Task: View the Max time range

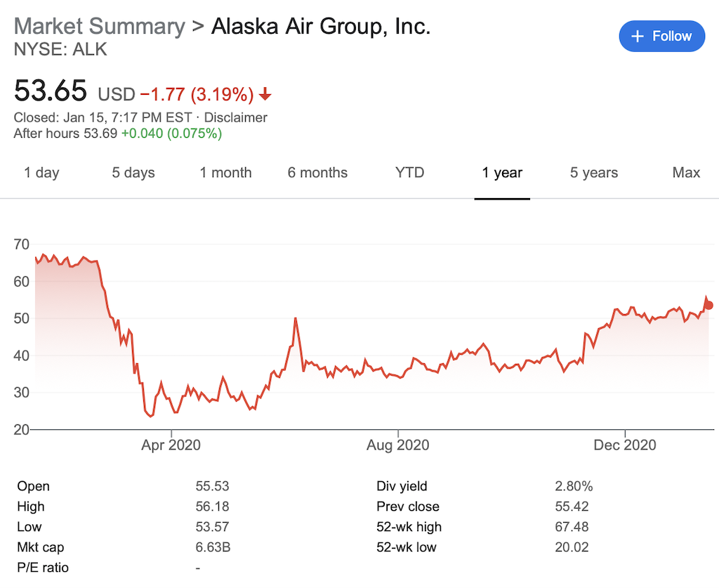Action: (x=687, y=172)
